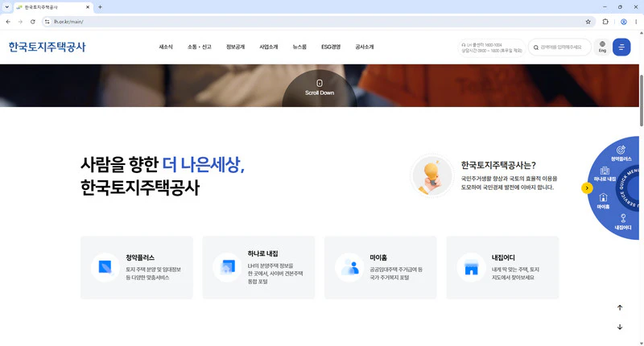Open the 공사소개 menu

pyautogui.click(x=365, y=47)
